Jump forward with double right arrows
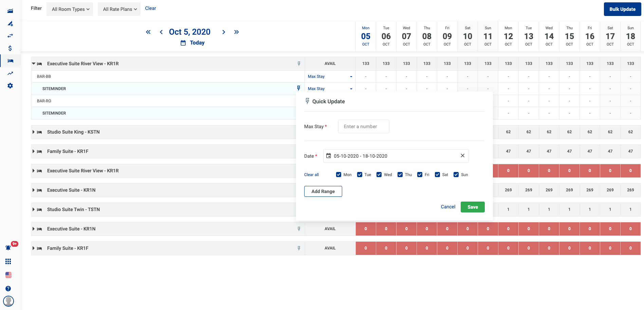The height and width of the screenshot is (310, 644). tap(237, 32)
